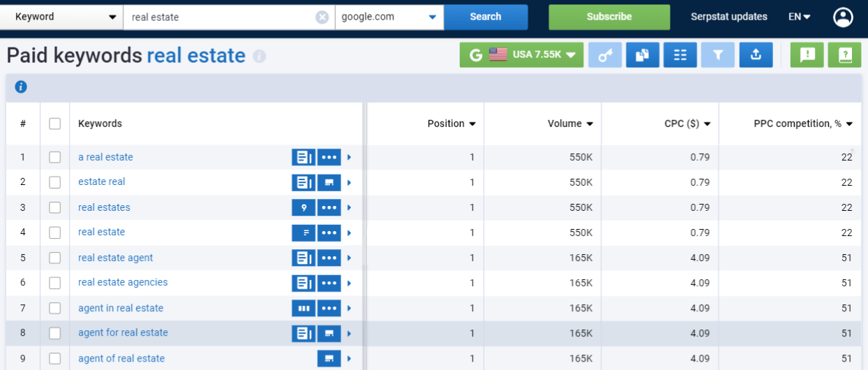Click the map pin icon for 'real estates'

pyautogui.click(x=304, y=207)
